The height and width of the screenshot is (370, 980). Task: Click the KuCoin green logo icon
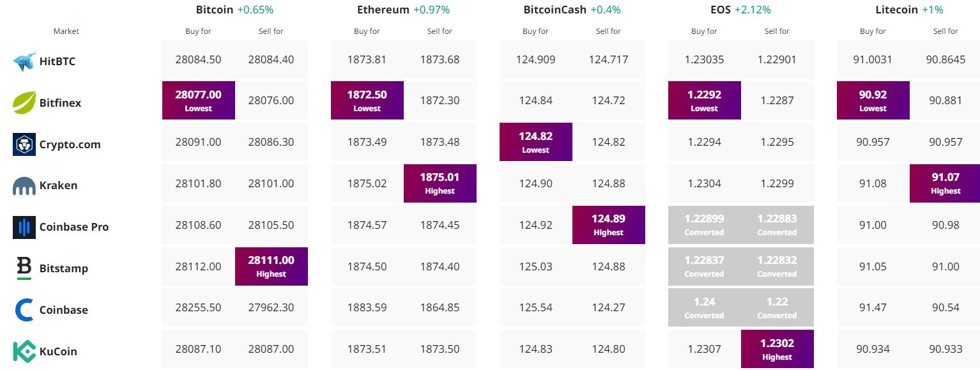[x=24, y=351]
